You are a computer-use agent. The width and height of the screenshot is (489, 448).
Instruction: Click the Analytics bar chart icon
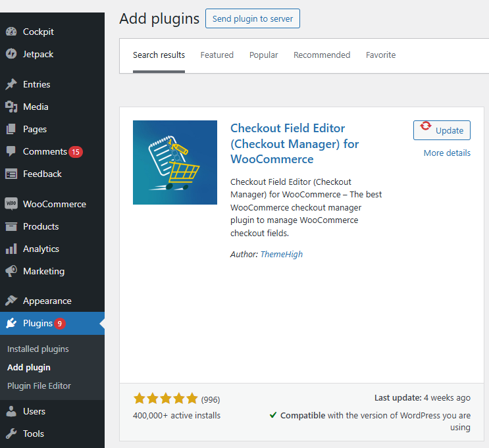pyautogui.click(x=11, y=249)
